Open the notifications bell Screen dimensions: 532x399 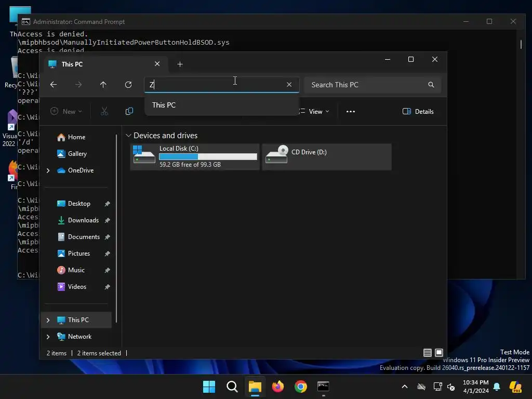coord(497,387)
